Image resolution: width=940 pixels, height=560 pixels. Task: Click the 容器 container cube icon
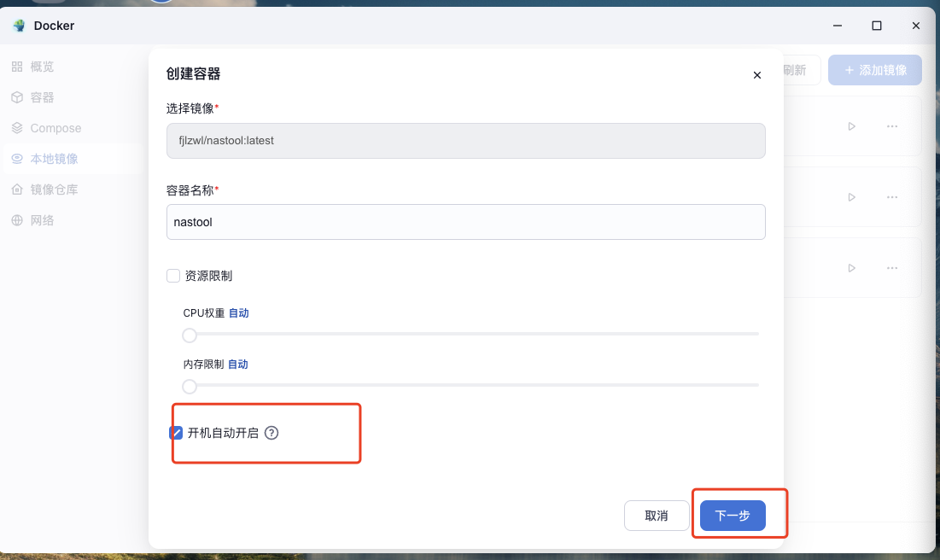17,97
